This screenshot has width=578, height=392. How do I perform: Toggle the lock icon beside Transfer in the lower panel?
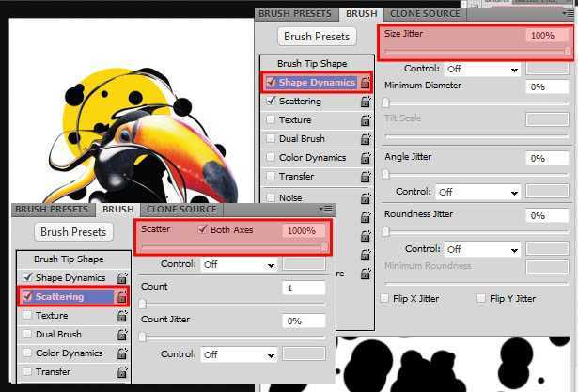(x=122, y=372)
